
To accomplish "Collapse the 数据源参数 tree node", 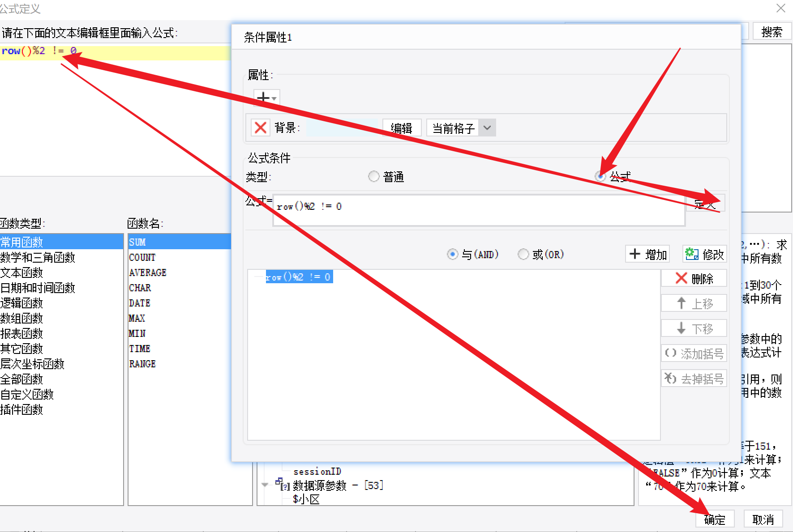I will pos(265,485).
